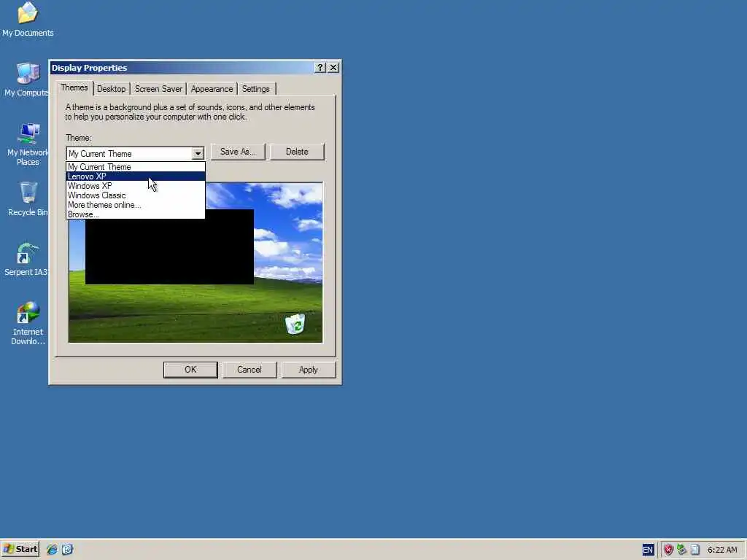This screenshot has width=747, height=560.
Task: Open the Appearance tab
Action: click(212, 89)
